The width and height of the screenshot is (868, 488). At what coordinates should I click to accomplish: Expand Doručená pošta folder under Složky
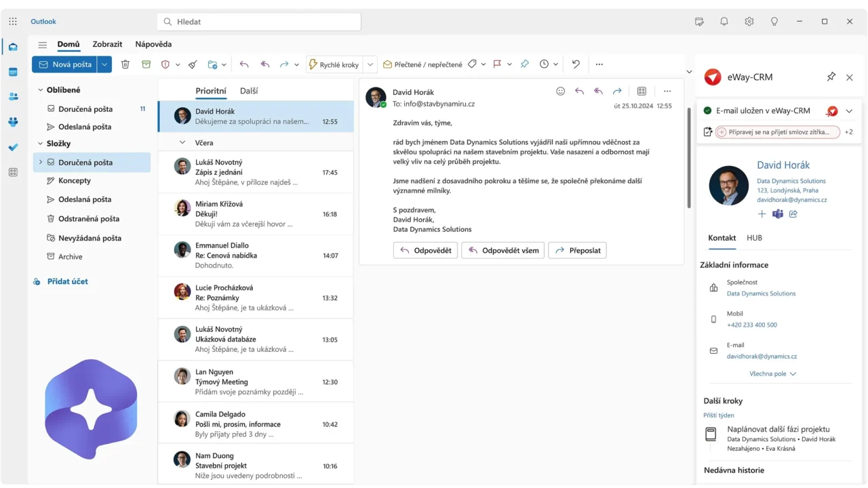40,163
